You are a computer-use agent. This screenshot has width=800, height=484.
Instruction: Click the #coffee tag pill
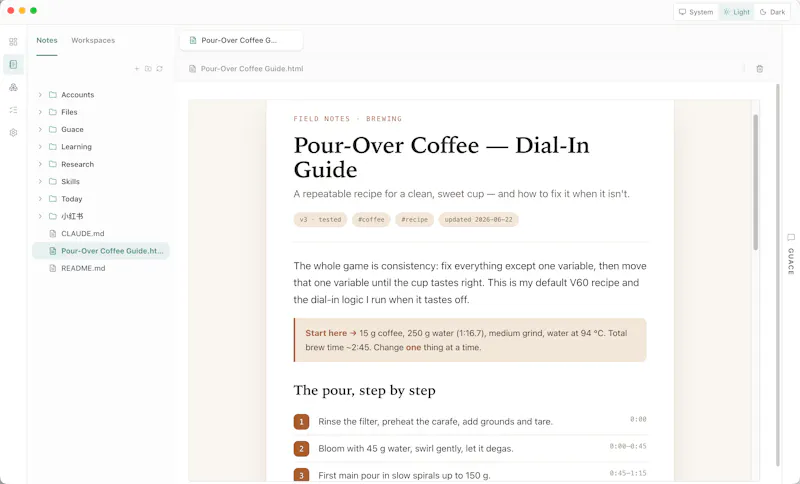371,220
